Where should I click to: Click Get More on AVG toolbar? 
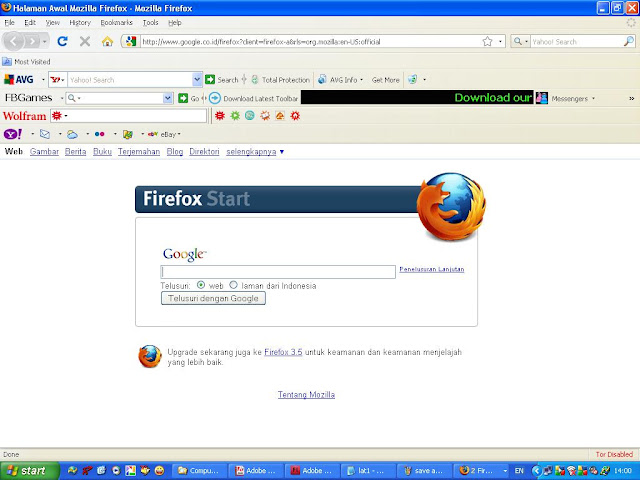[386, 80]
